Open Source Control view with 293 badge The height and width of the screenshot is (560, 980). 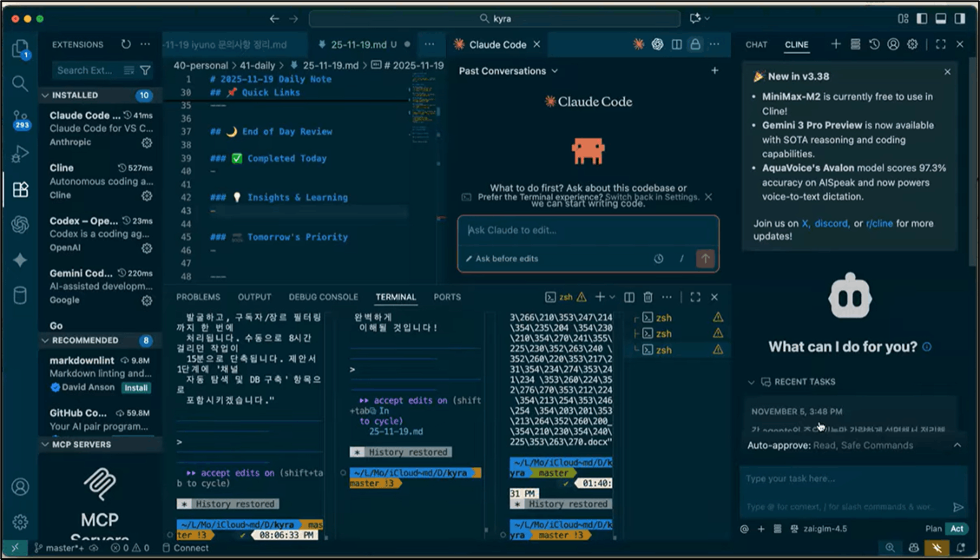coord(21,119)
